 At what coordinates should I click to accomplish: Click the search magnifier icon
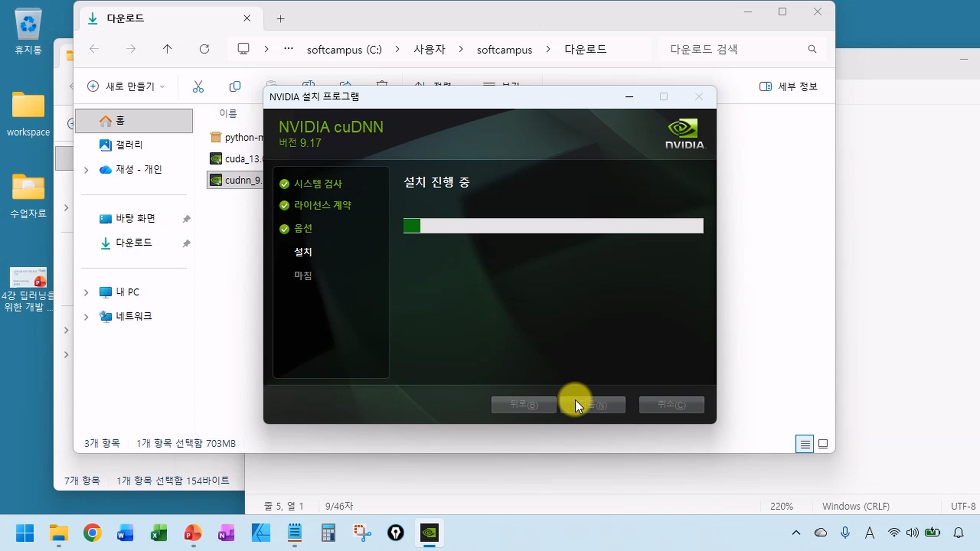(812, 49)
